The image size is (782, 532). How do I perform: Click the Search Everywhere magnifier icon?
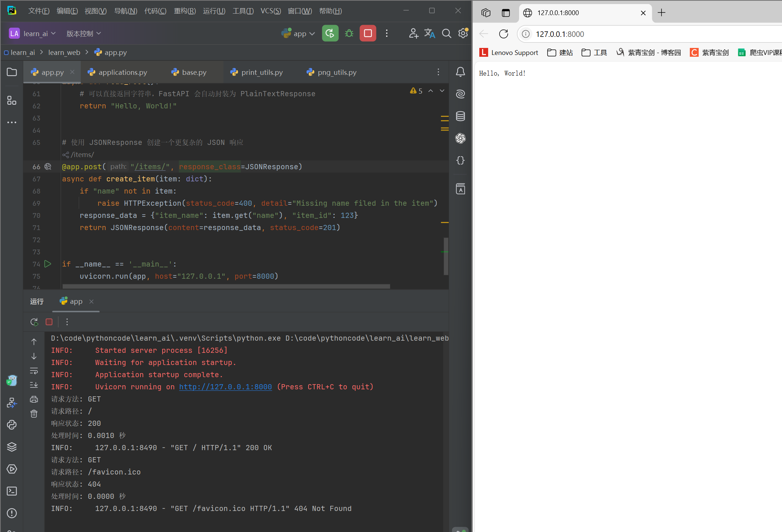(x=446, y=34)
